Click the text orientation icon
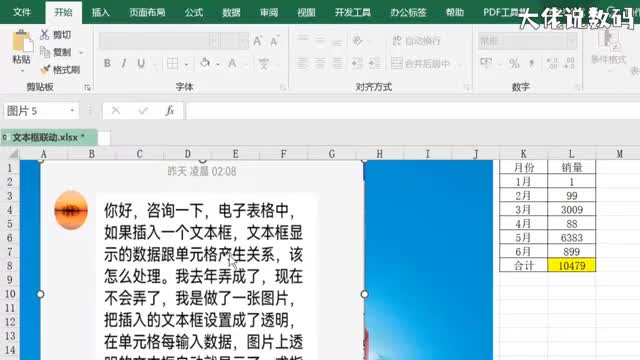640x360 pixels. 358,40
